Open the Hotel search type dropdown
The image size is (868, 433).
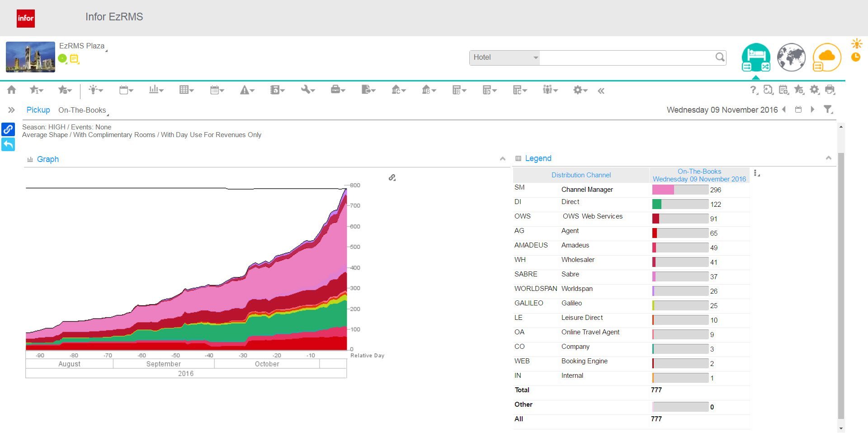point(505,57)
